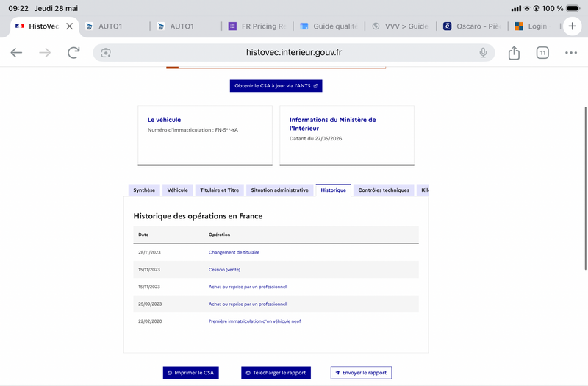Screen dimensions: 588x386
Task: Tap the camera search icon in the address bar
Action: pos(106,53)
